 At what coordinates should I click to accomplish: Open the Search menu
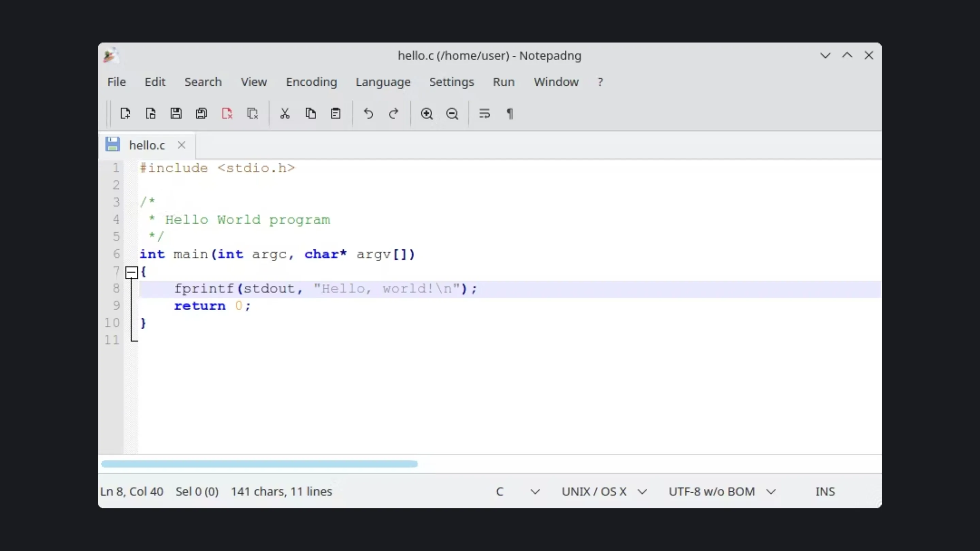click(203, 82)
